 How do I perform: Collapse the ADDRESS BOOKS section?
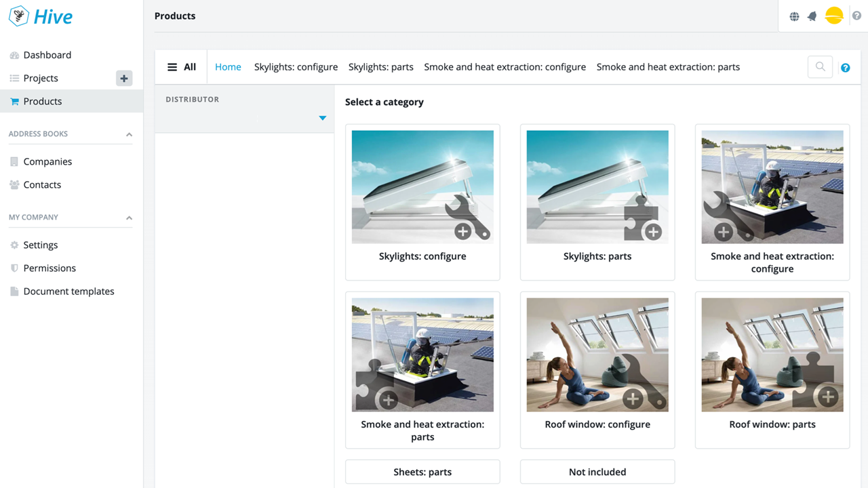[128, 134]
